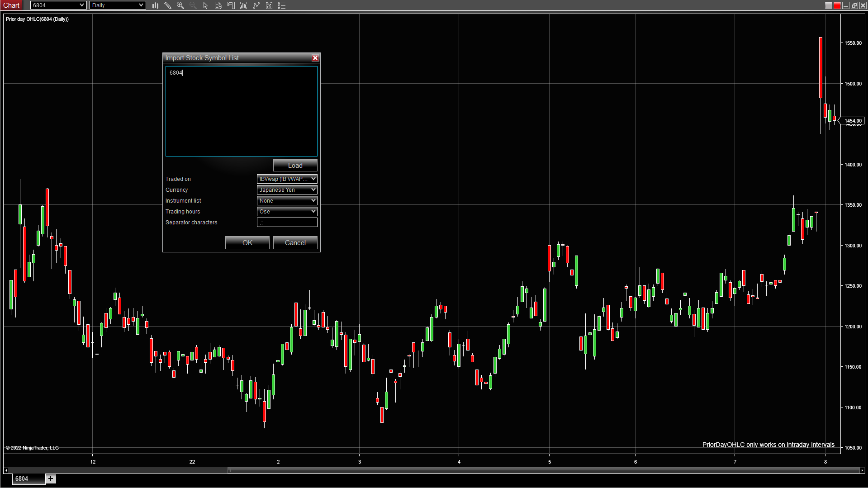This screenshot has height=488, width=868.
Task: Expand the Instrument list dropdown
Action: click(287, 201)
